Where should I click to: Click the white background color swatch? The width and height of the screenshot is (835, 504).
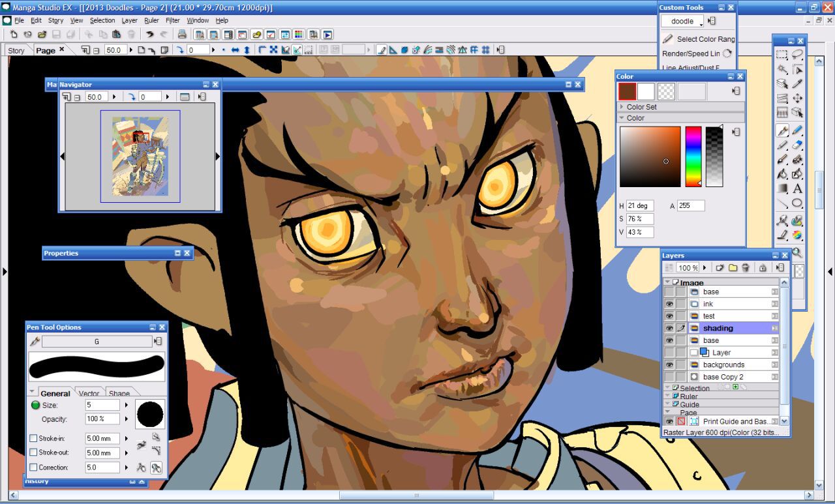(x=646, y=92)
